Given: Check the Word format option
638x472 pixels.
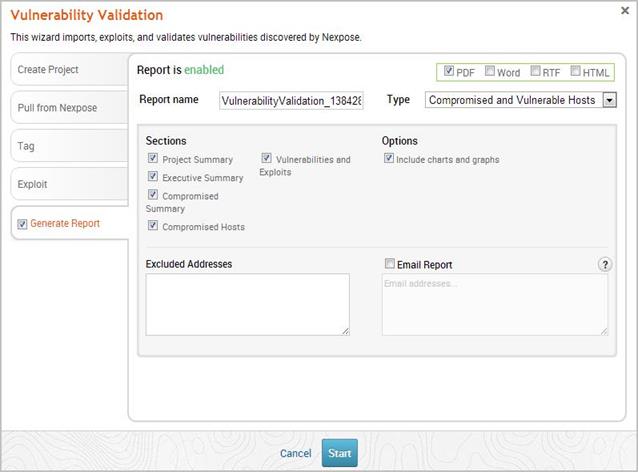Looking at the screenshot, I should coord(489,72).
